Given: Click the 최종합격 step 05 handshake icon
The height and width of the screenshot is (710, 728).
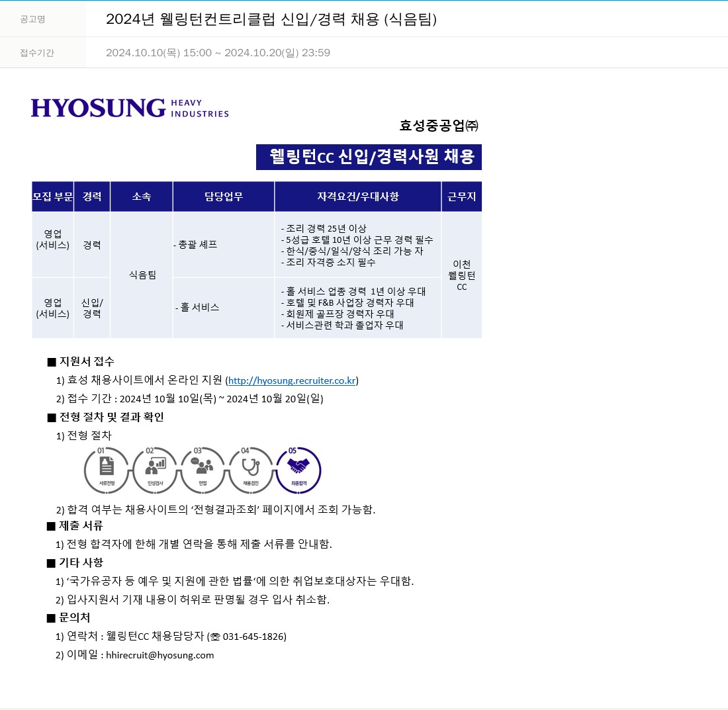Looking at the screenshot, I should point(298,470).
